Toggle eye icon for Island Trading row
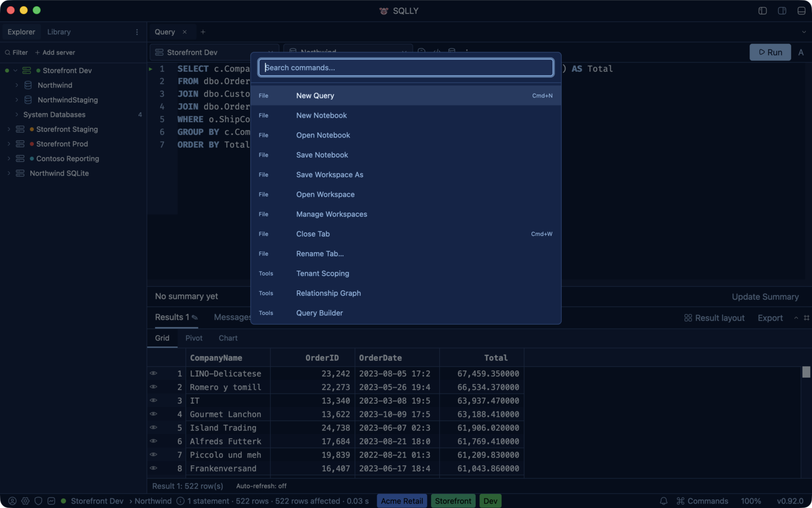The image size is (812, 508). 153,428
